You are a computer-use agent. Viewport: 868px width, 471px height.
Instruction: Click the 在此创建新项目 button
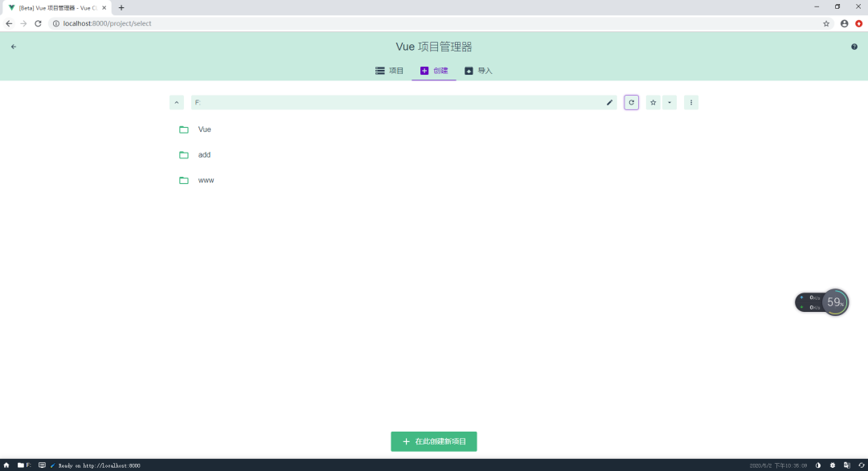[434, 441]
